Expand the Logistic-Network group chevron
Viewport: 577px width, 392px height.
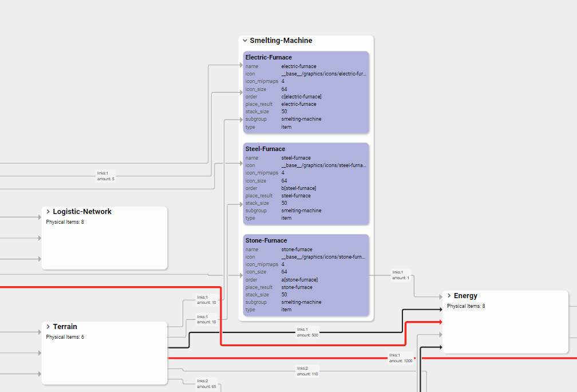click(48, 212)
